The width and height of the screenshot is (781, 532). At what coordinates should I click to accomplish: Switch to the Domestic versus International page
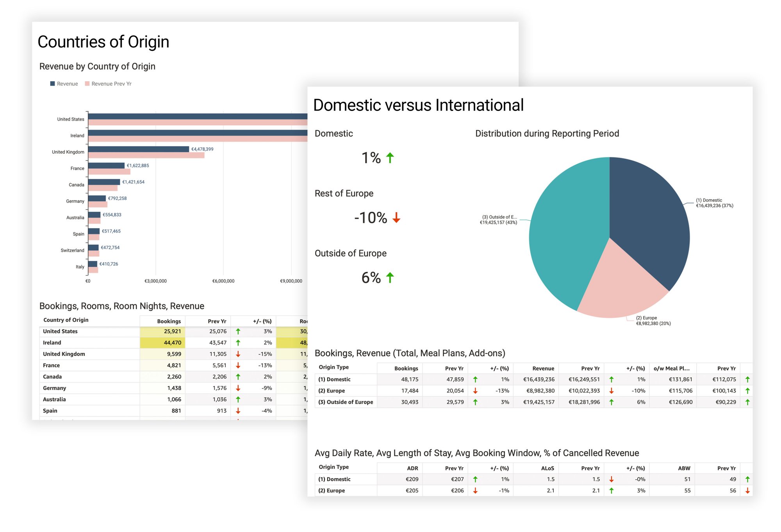click(x=418, y=104)
